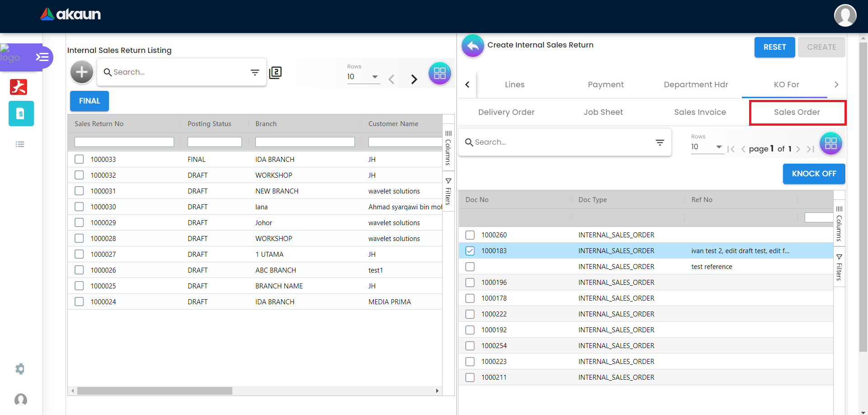This screenshot has height=415, width=868.
Task: Toggle the sidebar menu collapse icon
Action: tap(42, 57)
